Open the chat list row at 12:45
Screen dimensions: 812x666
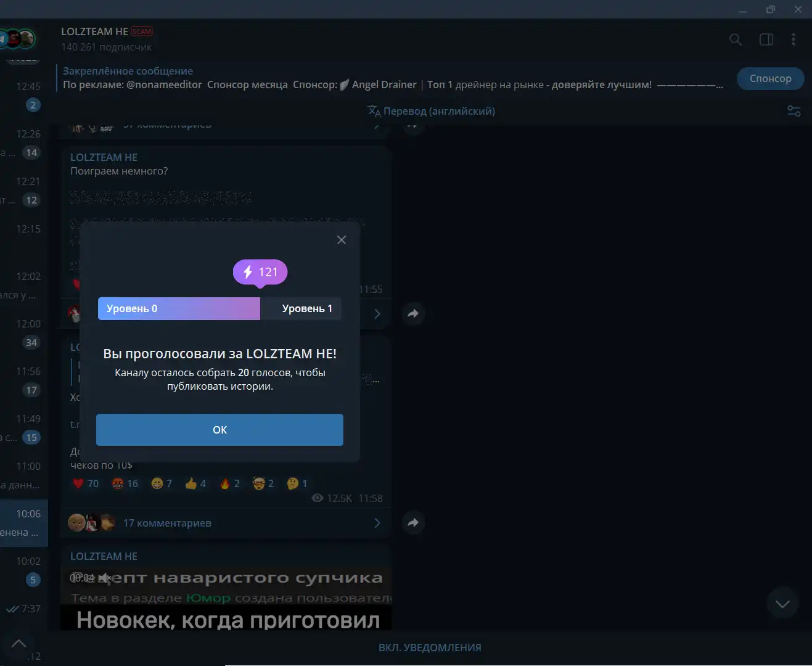click(24, 96)
